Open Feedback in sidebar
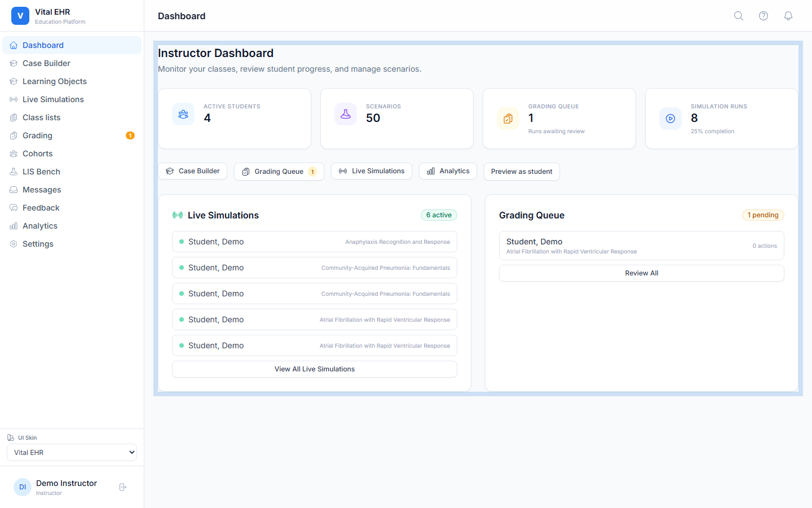812x508 pixels. point(72,208)
